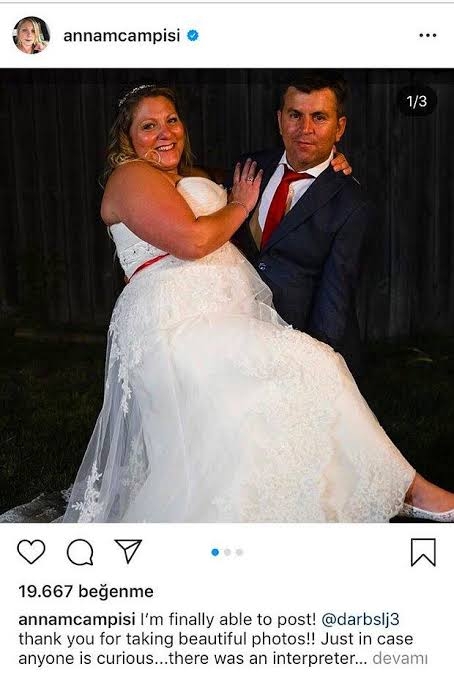454x675 pixels.
Task: Jump to the third carousel dot
Action: pos(239,552)
